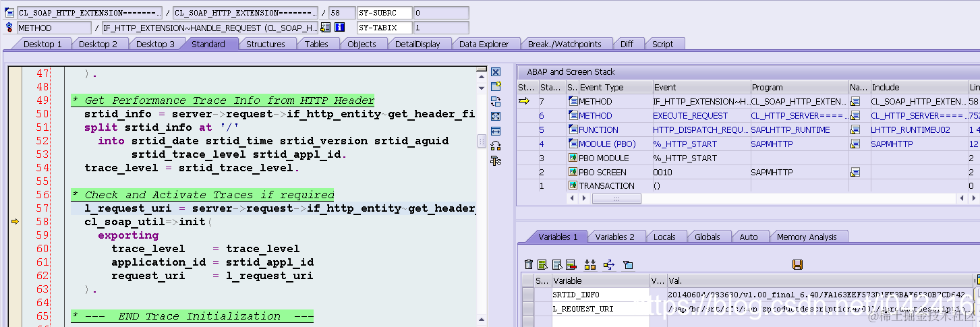The width and height of the screenshot is (980, 327).
Task: Open the Desktop 3 tab
Action: [155, 44]
